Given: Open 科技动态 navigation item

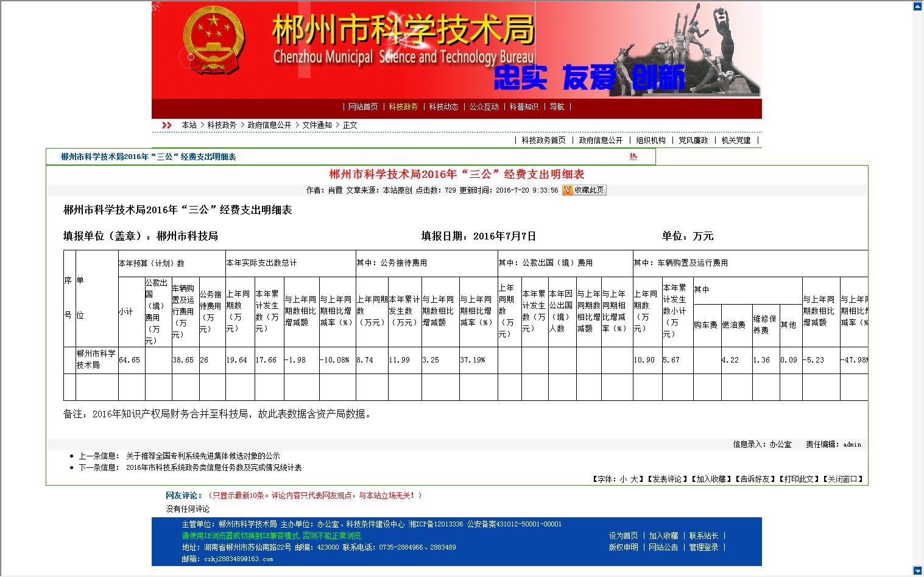Looking at the screenshot, I should coord(443,107).
